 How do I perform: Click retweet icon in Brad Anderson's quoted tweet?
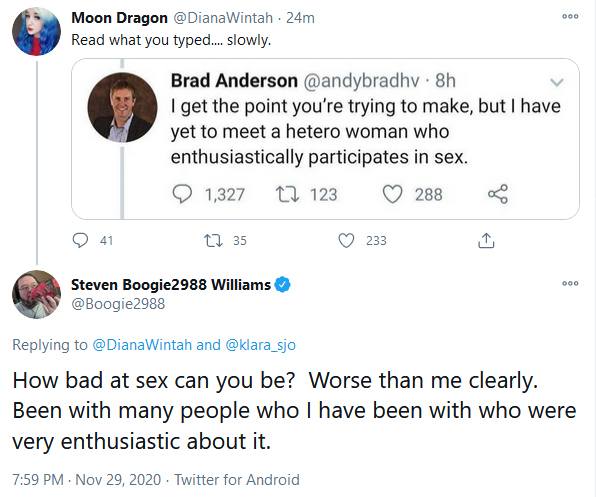coord(287,194)
